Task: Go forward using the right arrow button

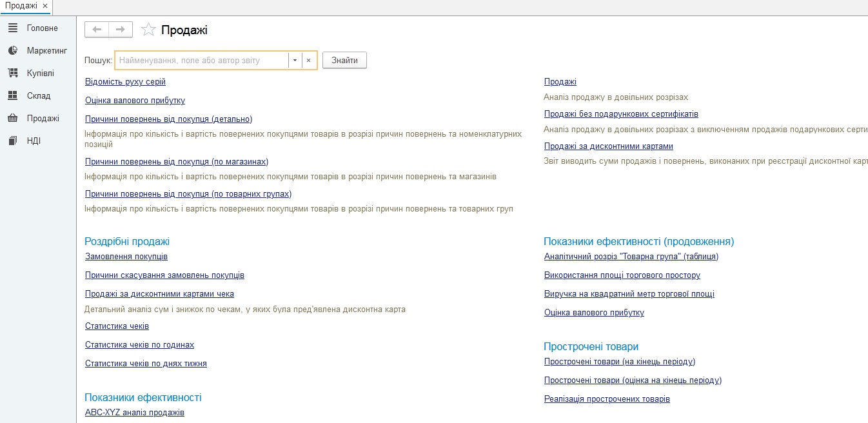Action: pyautogui.click(x=121, y=30)
